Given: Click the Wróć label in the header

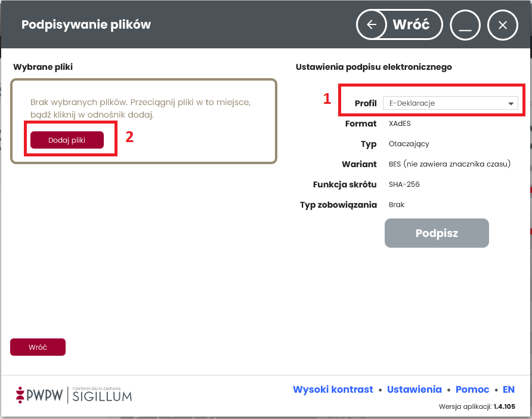Looking at the screenshot, I should 411,24.
